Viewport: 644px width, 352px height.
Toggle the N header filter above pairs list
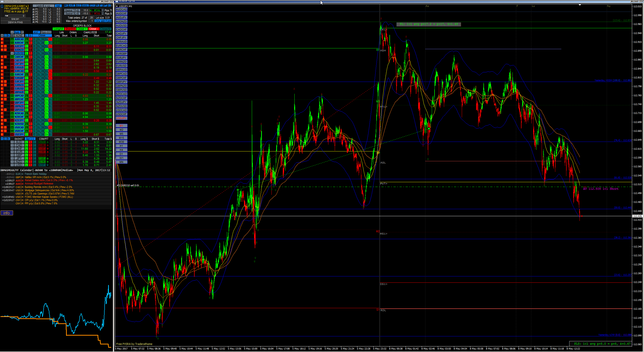9,36
